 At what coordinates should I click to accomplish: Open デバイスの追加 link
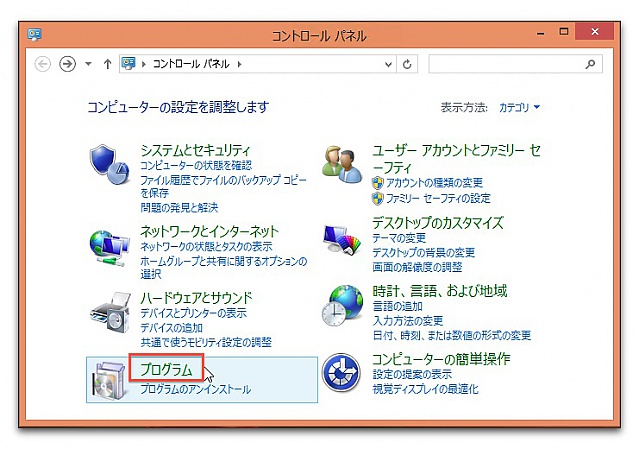171,328
